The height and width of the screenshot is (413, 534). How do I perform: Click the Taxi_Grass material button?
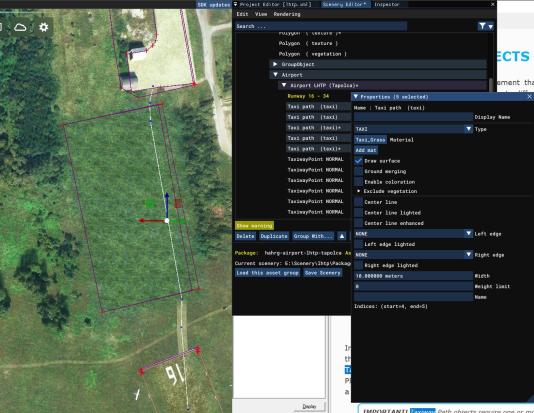click(370, 140)
